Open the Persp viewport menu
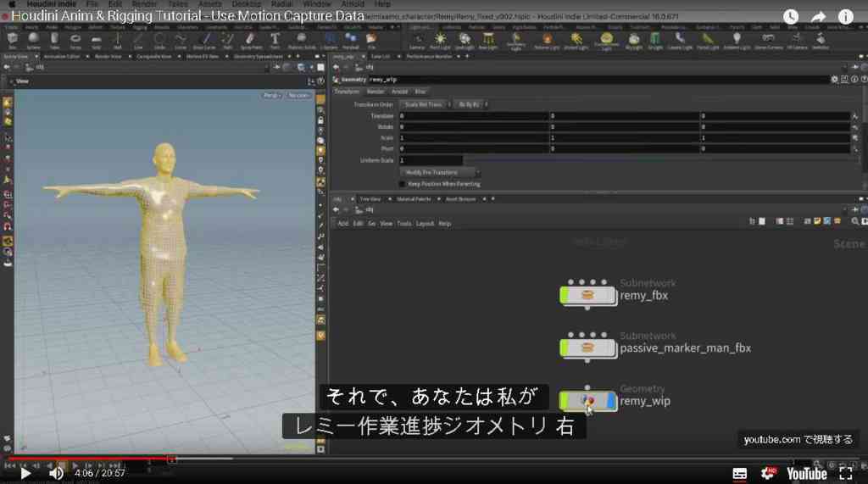The width and height of the screenshot is (868, 484). 271,95
